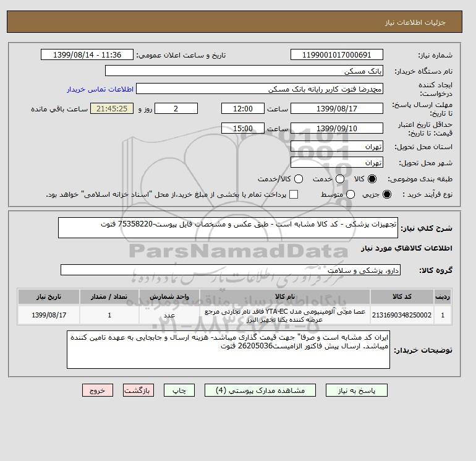Click the general description text area

[228, 228]
